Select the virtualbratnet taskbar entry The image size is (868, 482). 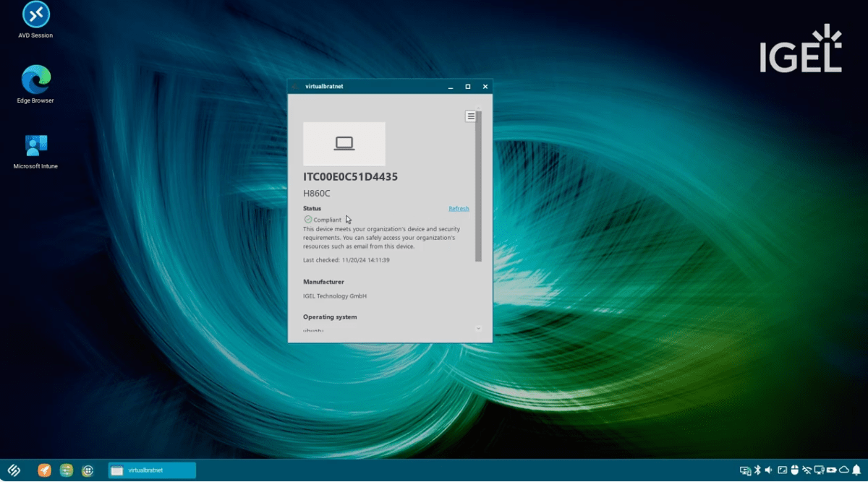click(152, 470)
